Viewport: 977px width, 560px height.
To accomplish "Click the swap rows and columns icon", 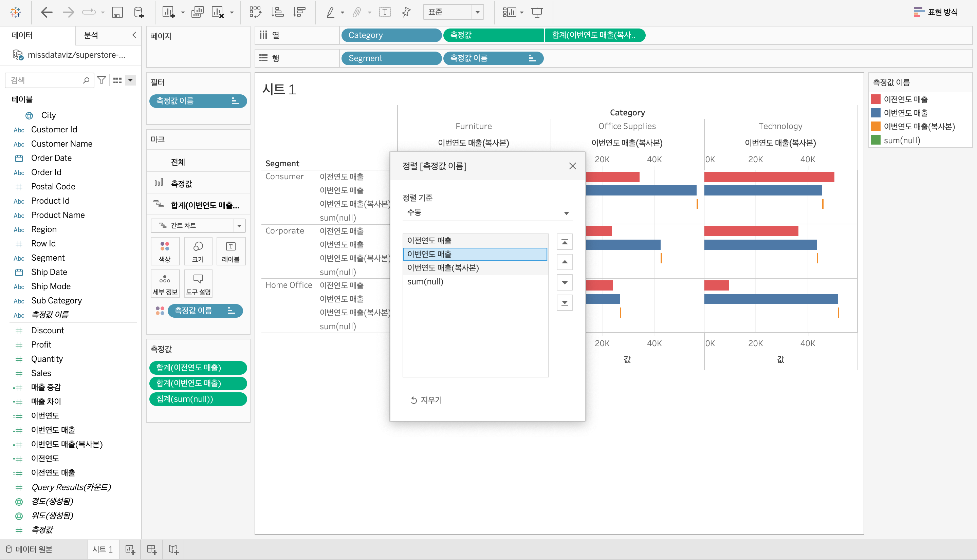I will coord(255,12).
